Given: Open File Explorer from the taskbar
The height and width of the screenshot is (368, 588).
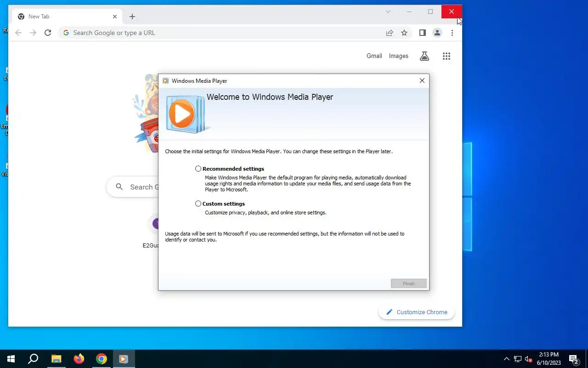Looking at the screenshot, I should tap(56, 359).
